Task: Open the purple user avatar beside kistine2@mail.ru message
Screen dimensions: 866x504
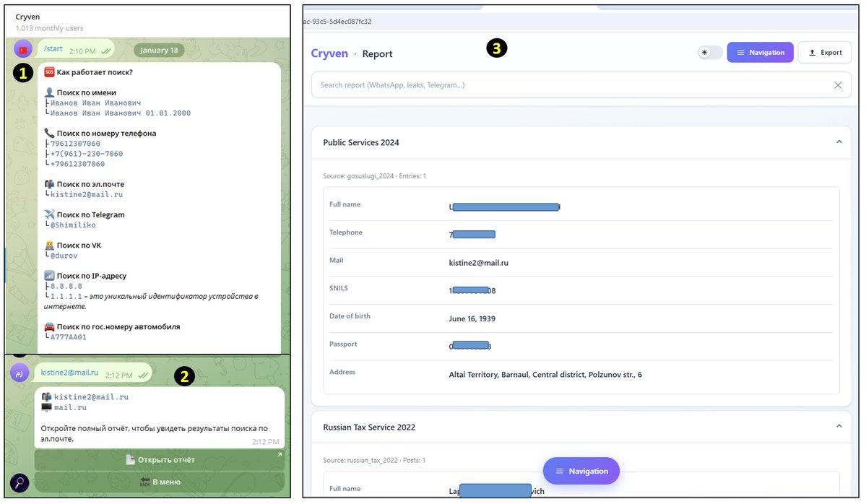Action: coord(20,373)
